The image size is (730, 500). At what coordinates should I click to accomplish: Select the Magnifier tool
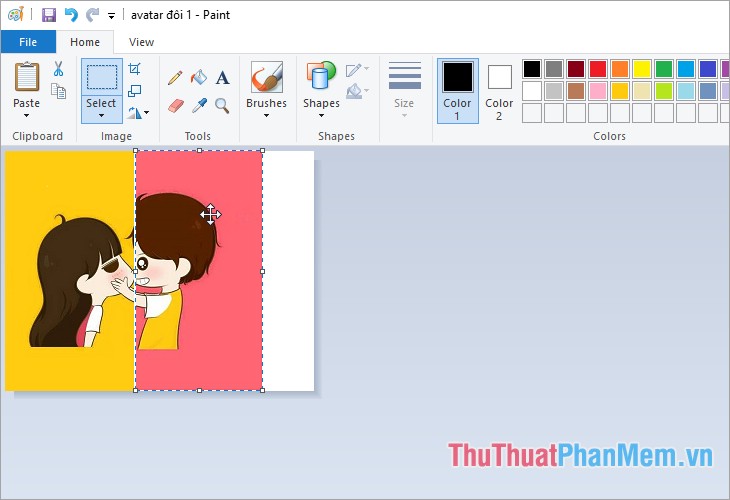point(222,106)
